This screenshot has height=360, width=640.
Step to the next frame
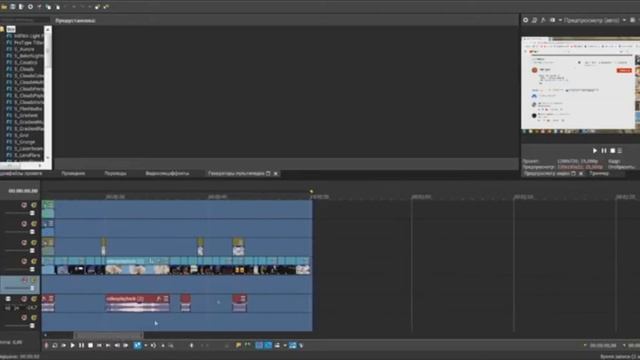(126, 345)
